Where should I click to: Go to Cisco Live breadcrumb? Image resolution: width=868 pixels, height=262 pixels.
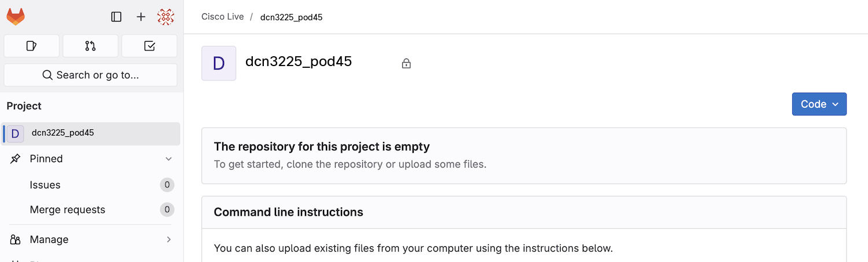coord(223,17)
